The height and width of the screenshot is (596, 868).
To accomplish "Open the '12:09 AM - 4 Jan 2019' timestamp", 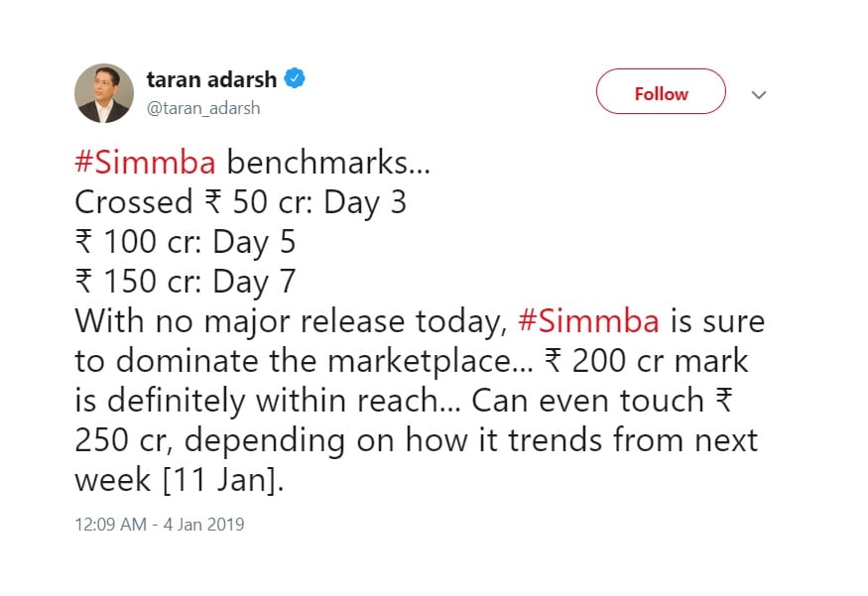I will click(x=160, y=524).
